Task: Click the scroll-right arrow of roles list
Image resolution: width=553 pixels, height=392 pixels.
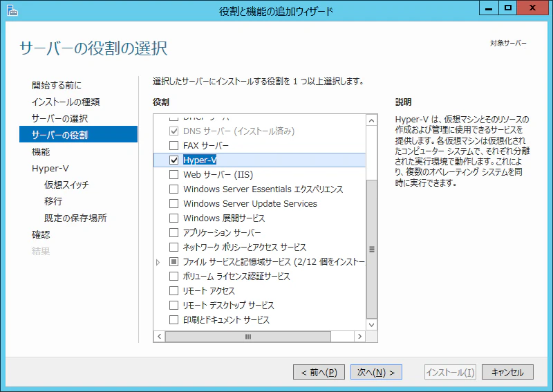Action: point(359,337)
